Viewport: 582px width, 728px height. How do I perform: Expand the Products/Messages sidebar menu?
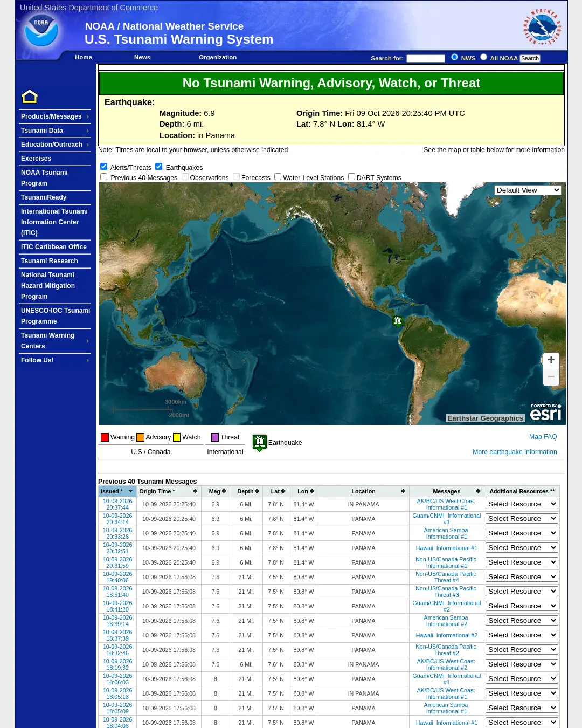[55, 116]
